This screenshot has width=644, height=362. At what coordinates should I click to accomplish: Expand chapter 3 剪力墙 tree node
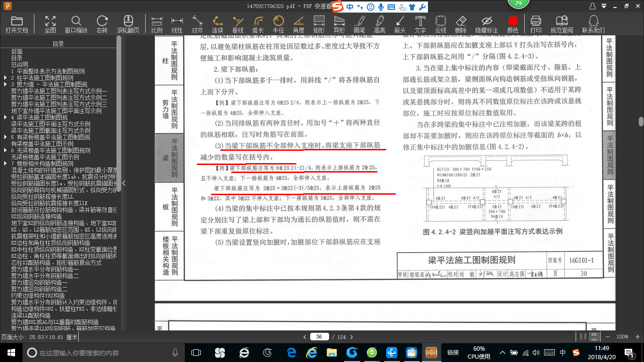click(x=5, y=84)
